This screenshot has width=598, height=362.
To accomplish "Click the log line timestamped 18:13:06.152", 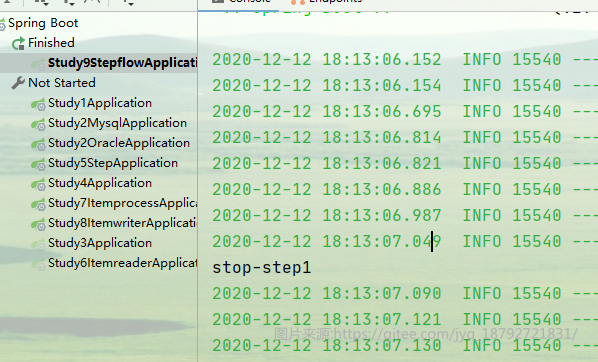I will click(405, 60).
